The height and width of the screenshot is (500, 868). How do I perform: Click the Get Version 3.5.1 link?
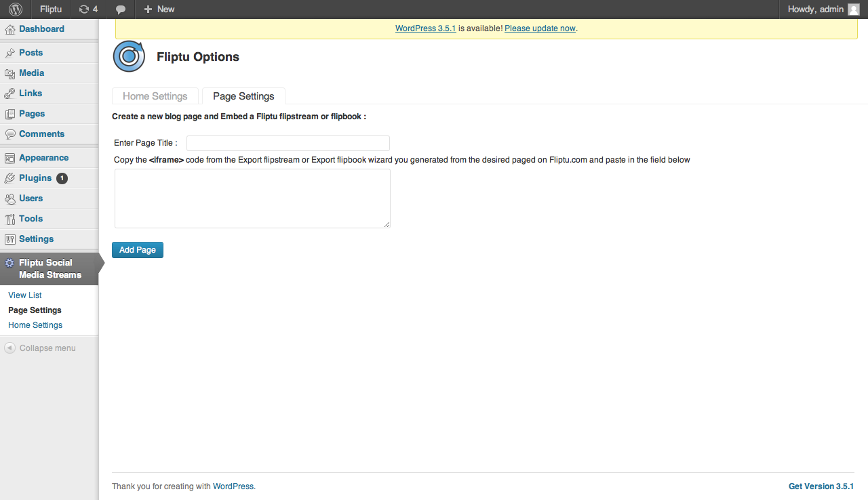click(x=821, y=486)
